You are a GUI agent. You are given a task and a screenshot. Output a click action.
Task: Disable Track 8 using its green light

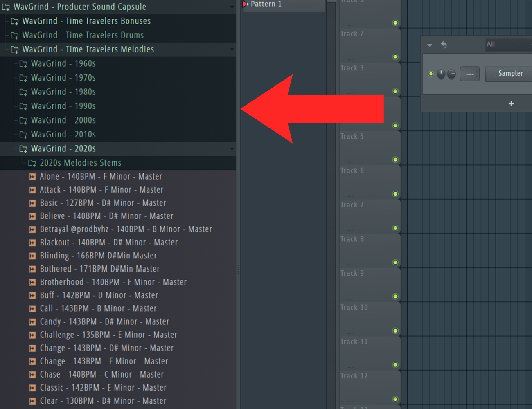point(395,262)
